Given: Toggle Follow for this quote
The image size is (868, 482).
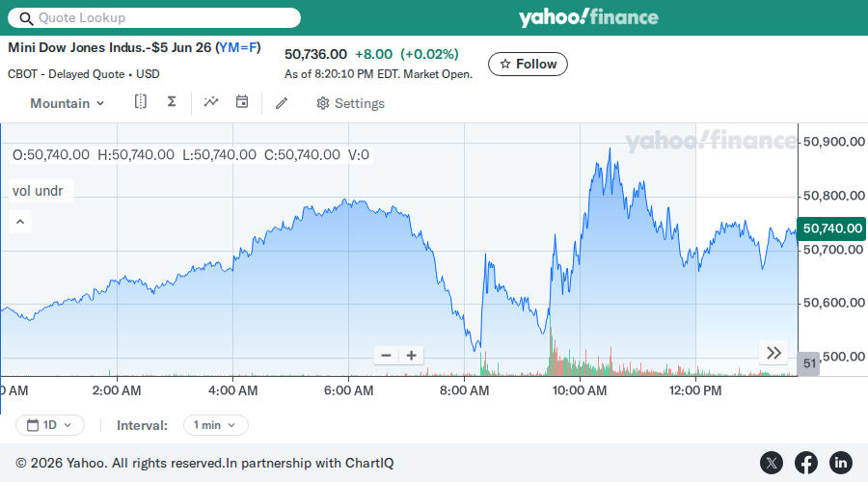Looking at the screenshot, I should pyautogui.click(x=528, y=65).
